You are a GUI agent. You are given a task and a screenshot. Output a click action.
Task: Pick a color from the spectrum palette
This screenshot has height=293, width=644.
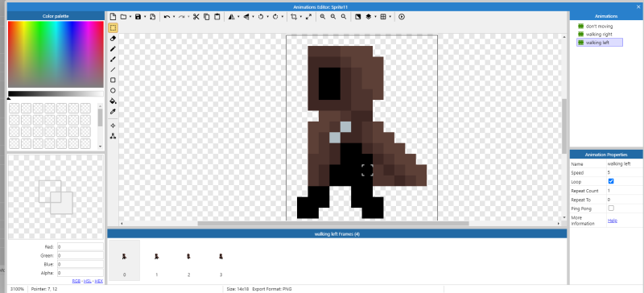(x=56, y=54)
